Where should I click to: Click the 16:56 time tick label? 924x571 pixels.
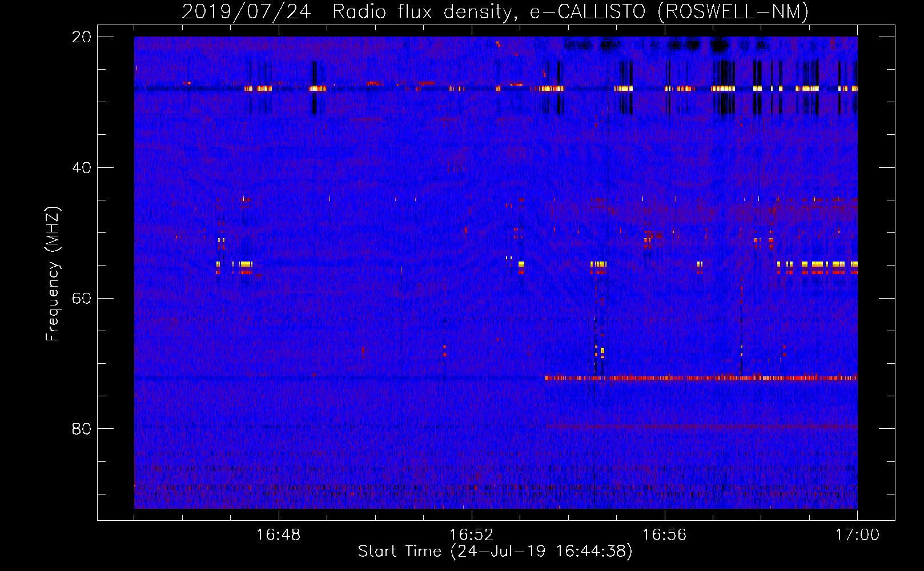[x=664, y=535]
